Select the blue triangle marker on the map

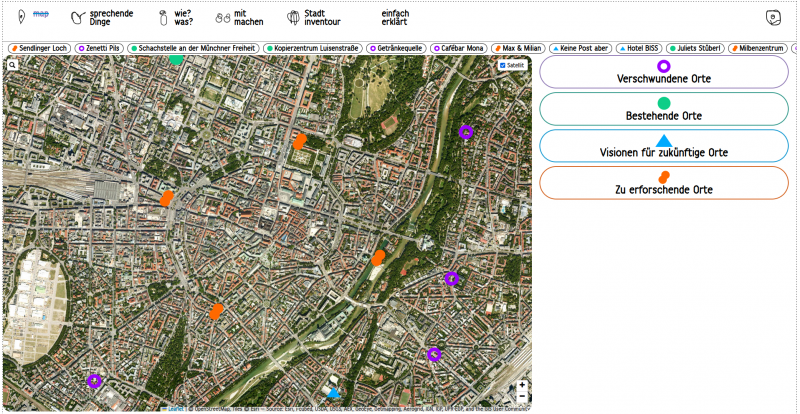coord(334,393)
